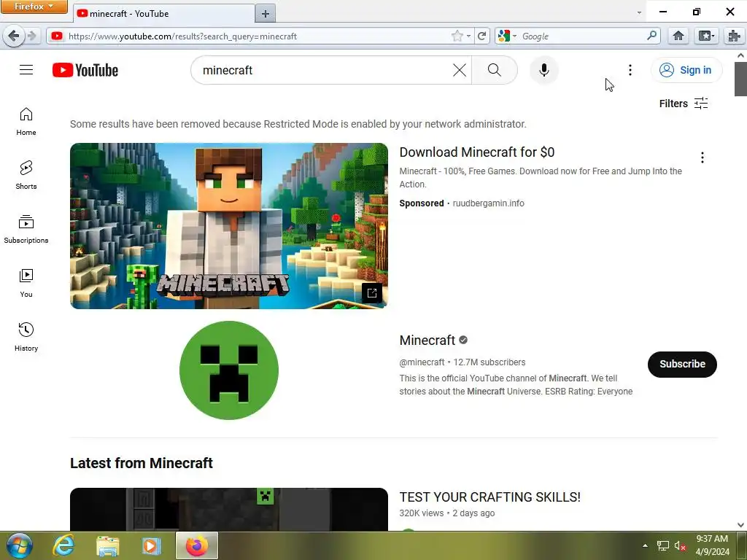Subscribe to the Minecraft channel

coord(682,365)
